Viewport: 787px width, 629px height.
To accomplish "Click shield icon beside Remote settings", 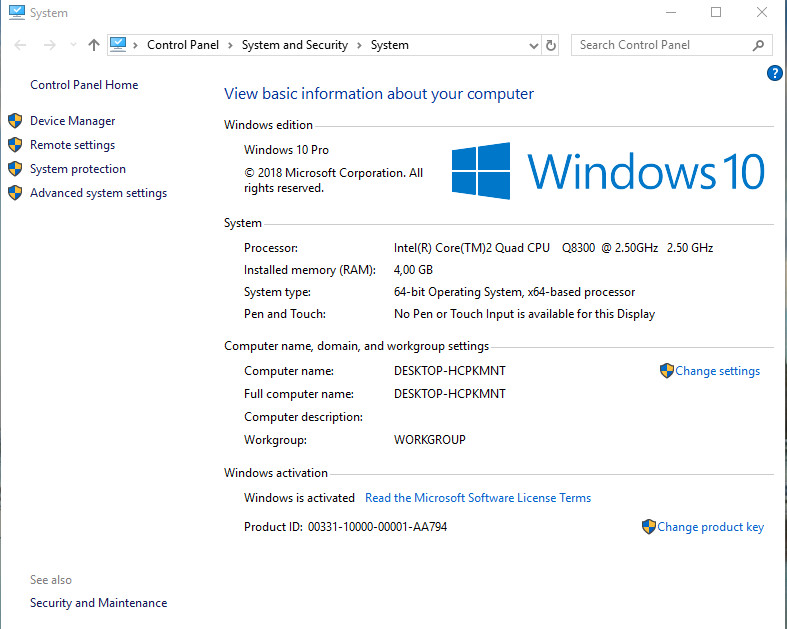I will click(15, 145).
